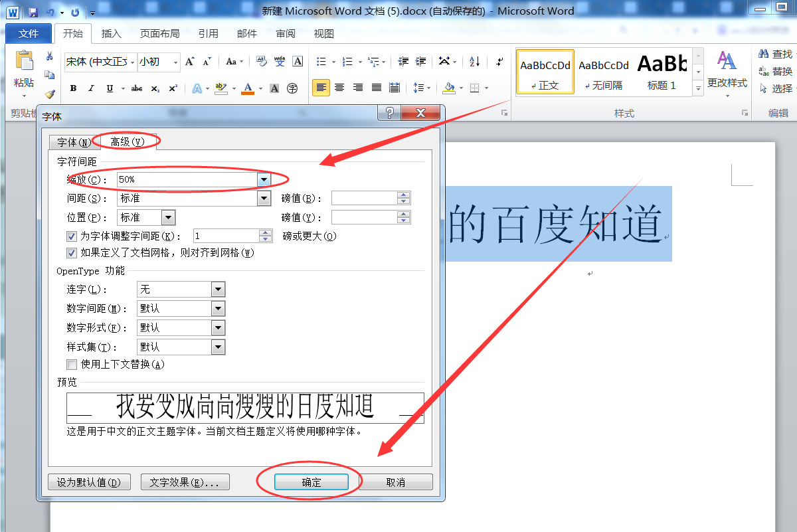The image size is (797, 532).
Task: Open the font name 宋体 dropdown
Action: coord(132,62)
